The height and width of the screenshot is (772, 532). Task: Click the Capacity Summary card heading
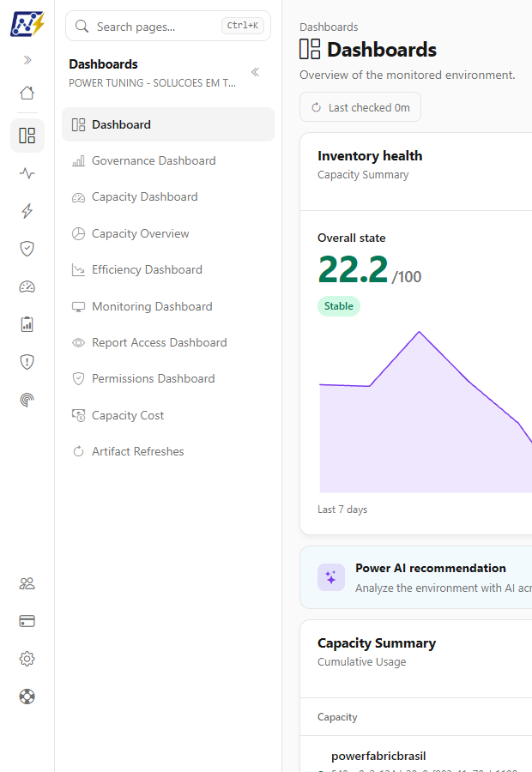[x=377, y=643]
